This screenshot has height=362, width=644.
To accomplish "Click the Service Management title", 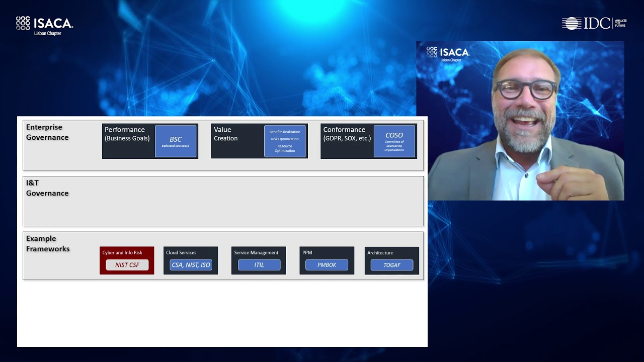I will pos(256,253).
